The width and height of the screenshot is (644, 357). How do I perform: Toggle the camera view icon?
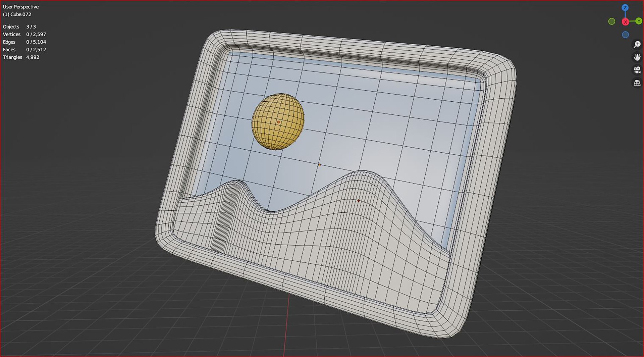[637, 70]
